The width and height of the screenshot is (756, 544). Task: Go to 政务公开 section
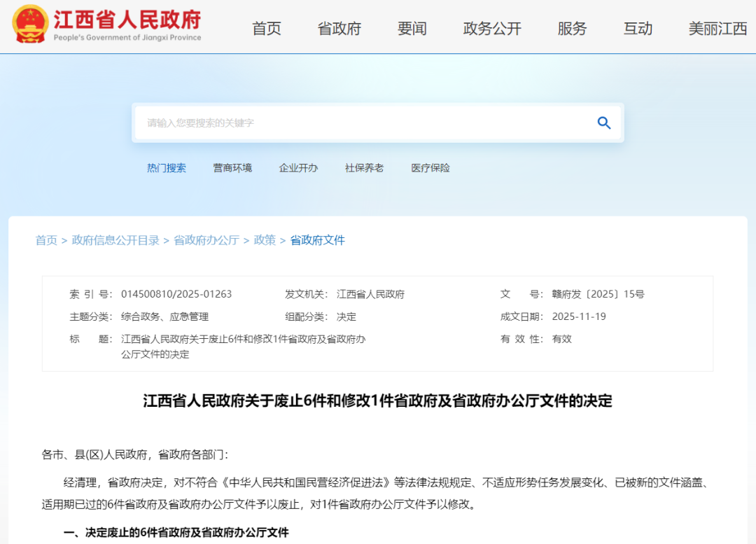492,29
